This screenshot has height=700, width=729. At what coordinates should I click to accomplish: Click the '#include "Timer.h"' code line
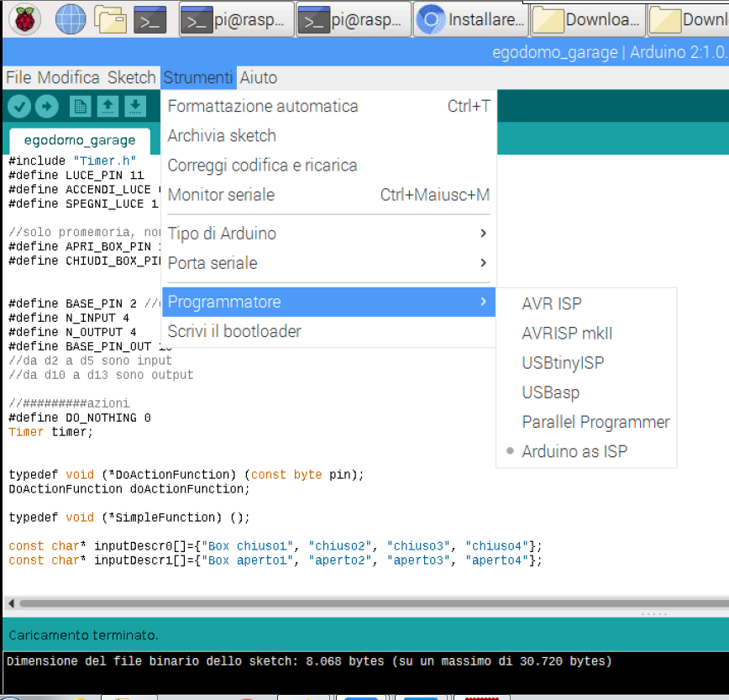(x=72, y=161)
